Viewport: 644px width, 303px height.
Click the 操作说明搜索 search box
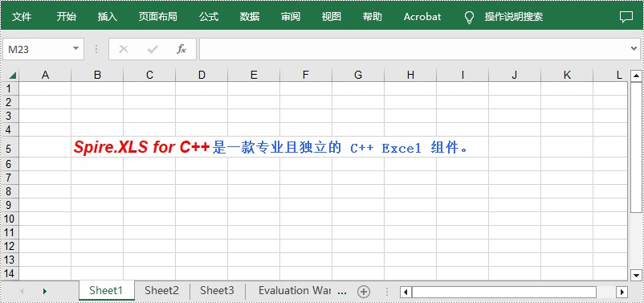(514, 16)
